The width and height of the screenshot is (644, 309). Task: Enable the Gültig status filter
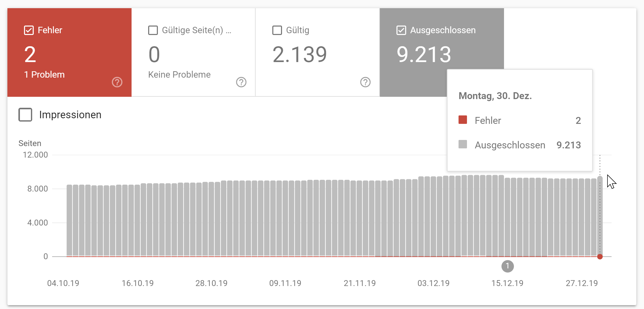[277, 30]
